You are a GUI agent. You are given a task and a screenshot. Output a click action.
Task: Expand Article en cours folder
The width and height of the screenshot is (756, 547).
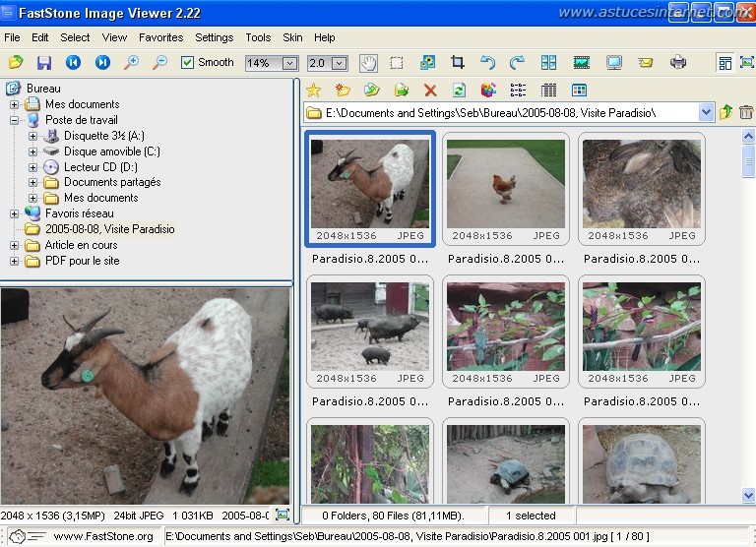click(14, 245)
